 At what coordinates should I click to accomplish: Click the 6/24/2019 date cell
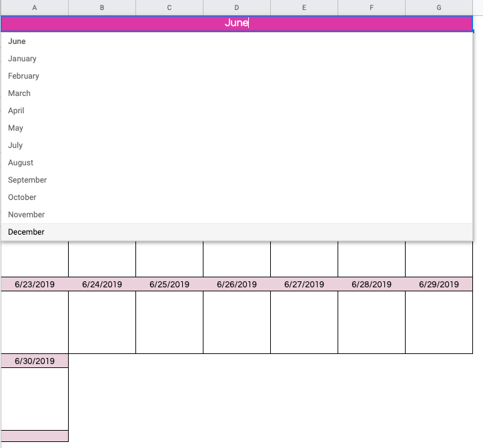point(102,284)
